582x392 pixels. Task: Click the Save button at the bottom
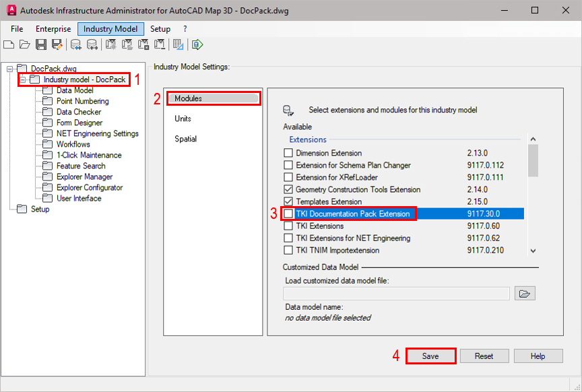pyautogui.click(x=430, y=356)
